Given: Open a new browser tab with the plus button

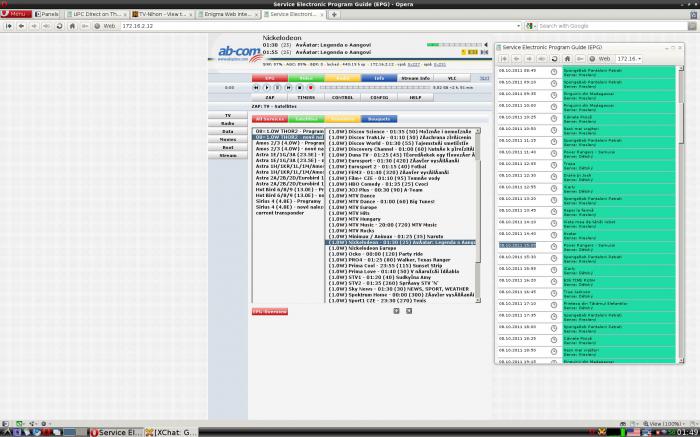Looking at the screenshot, I should click(x=334, y=14).
